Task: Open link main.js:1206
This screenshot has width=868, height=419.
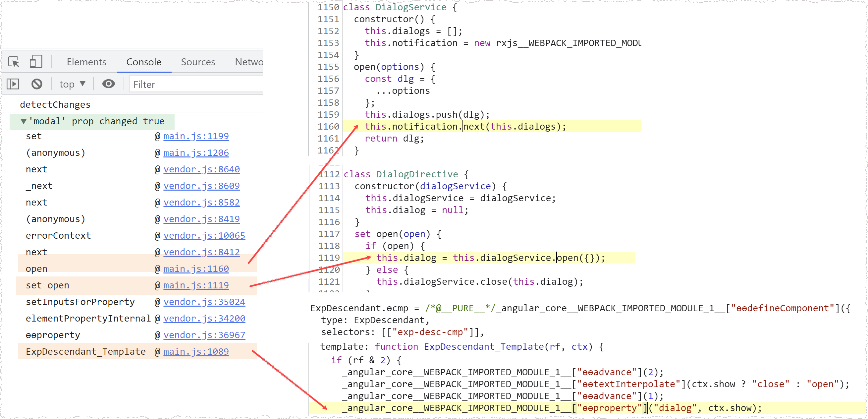Action: pyautogui.click(x=196, y=153)
